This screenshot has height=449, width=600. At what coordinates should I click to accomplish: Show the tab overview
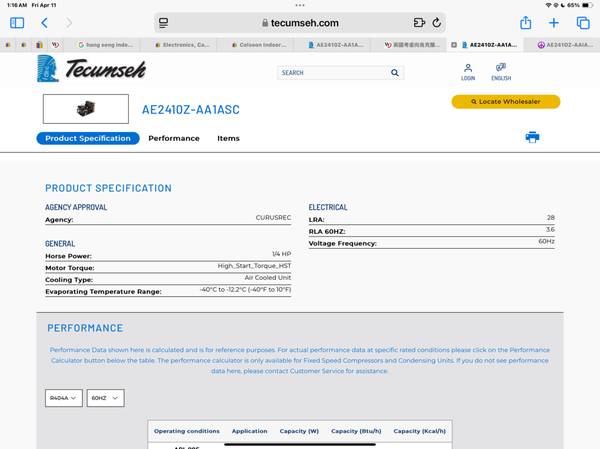pos(583,23)
